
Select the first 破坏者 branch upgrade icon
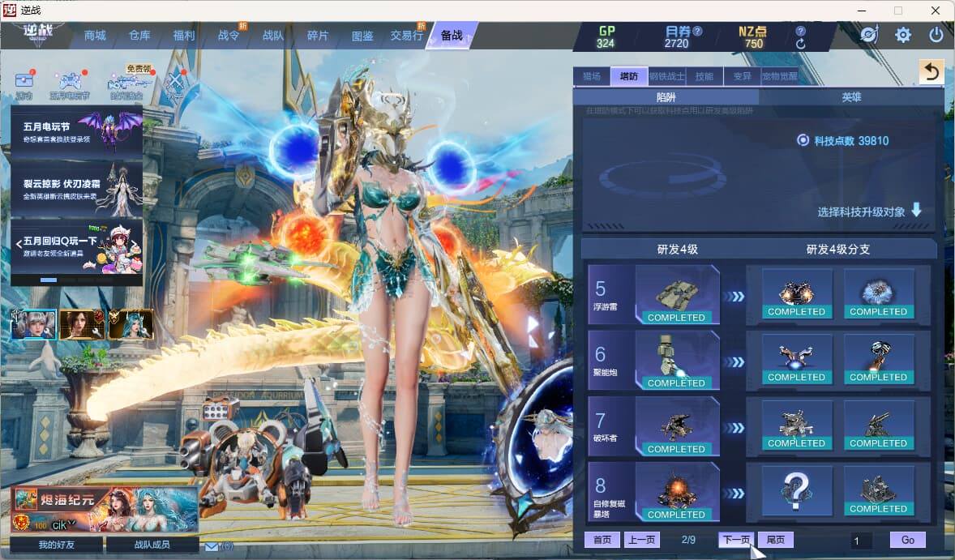pos(796,425)
